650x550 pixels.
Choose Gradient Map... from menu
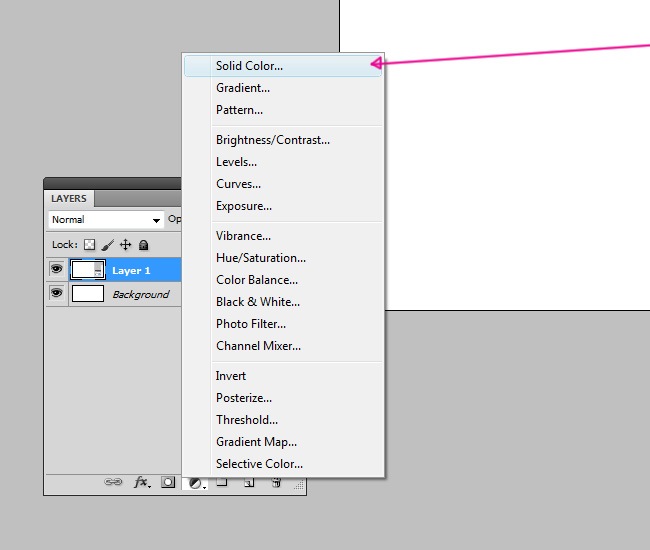pos(283,442)
